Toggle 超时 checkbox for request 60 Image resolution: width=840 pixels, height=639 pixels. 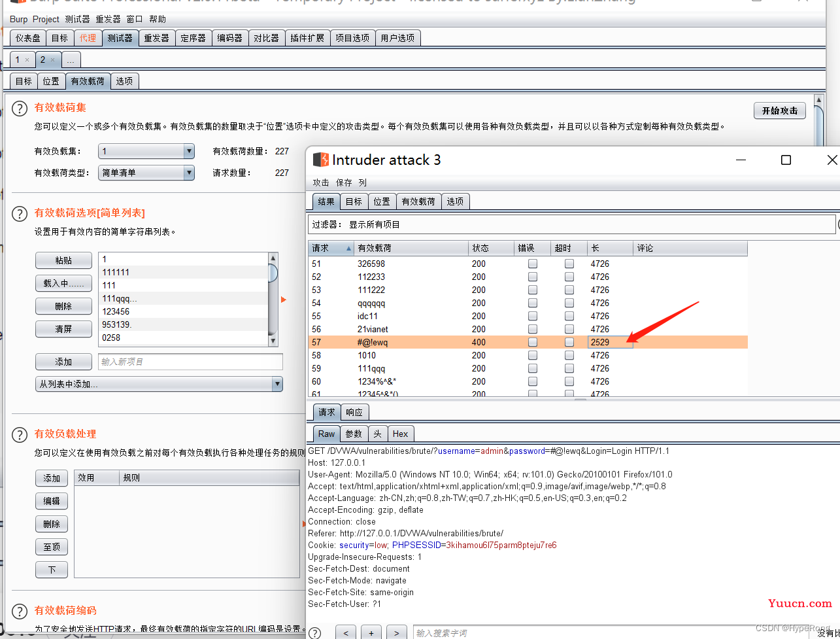(x=569, y=381)
